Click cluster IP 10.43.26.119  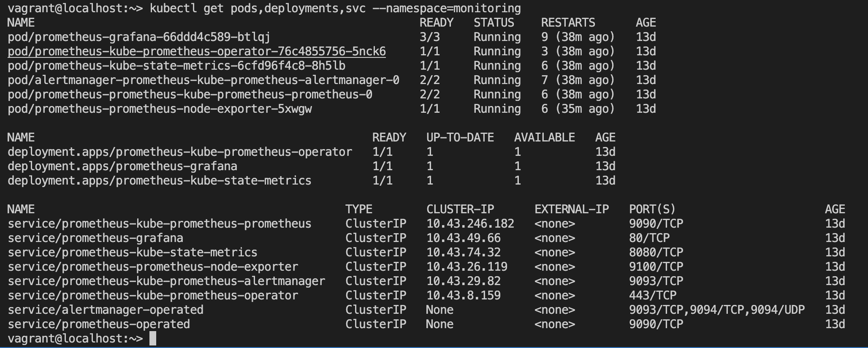[x=467, y=267]
